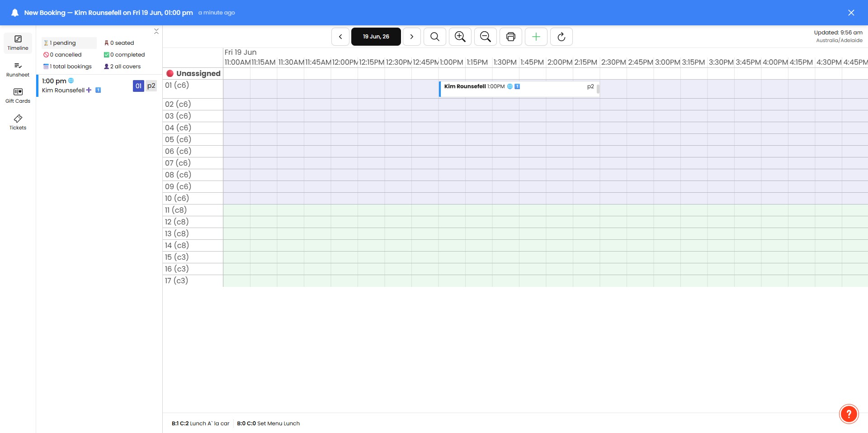Zoom out the timeline
Screen dimensions: 868x433
point(485,37)
